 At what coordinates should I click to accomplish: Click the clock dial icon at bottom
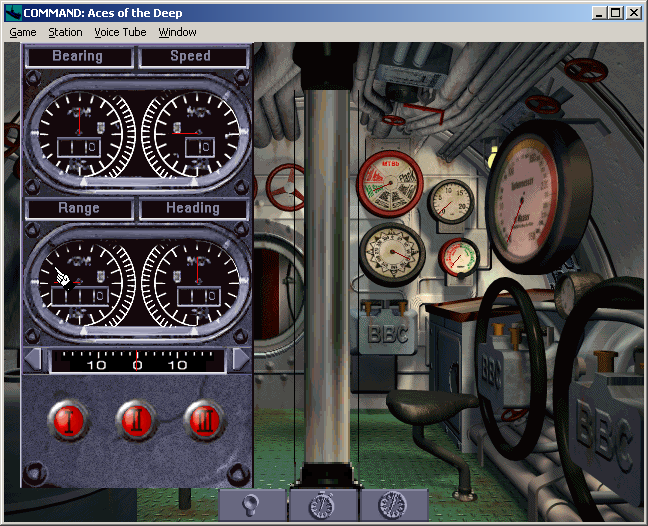[x=393, y=505]
